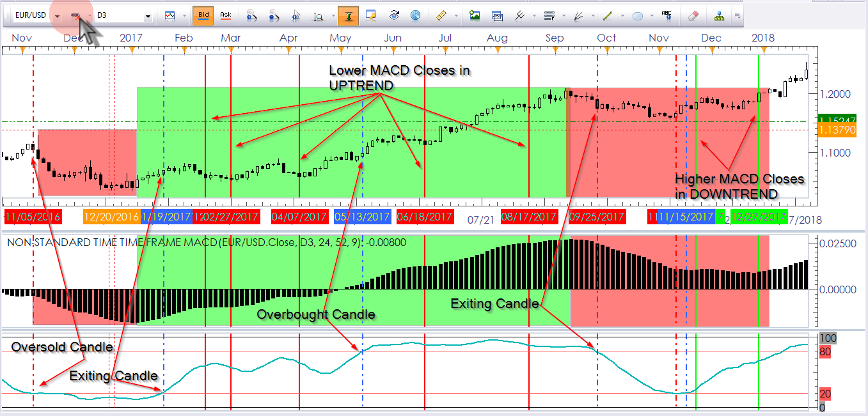Image resolution: width=868 pixels, height=416 pixels.
Task: Click the eye view options icon
Action: coord(393,15)
